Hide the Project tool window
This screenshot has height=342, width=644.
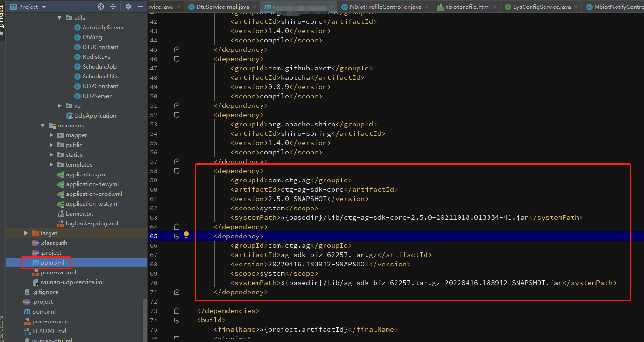coord(141,7)
